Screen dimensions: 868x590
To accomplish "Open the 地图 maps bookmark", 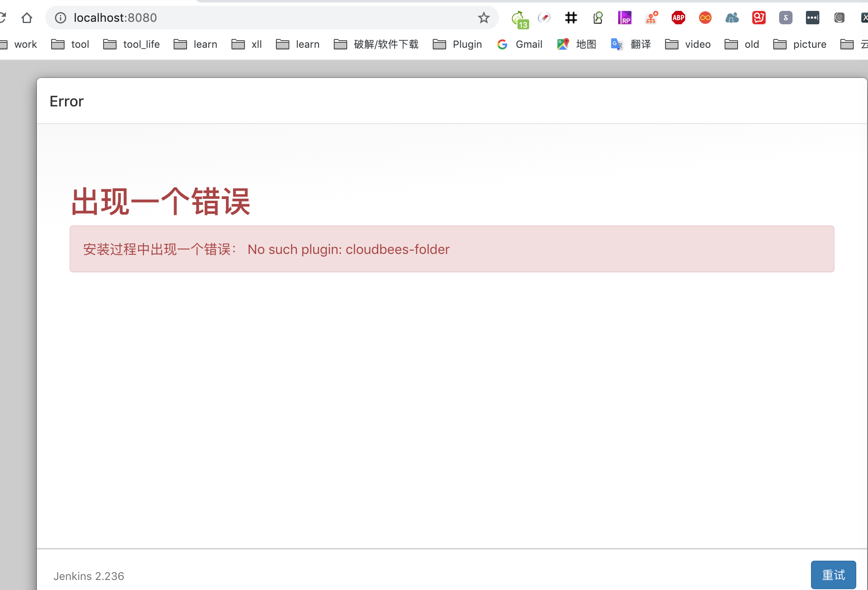I will tap(577, 44).
